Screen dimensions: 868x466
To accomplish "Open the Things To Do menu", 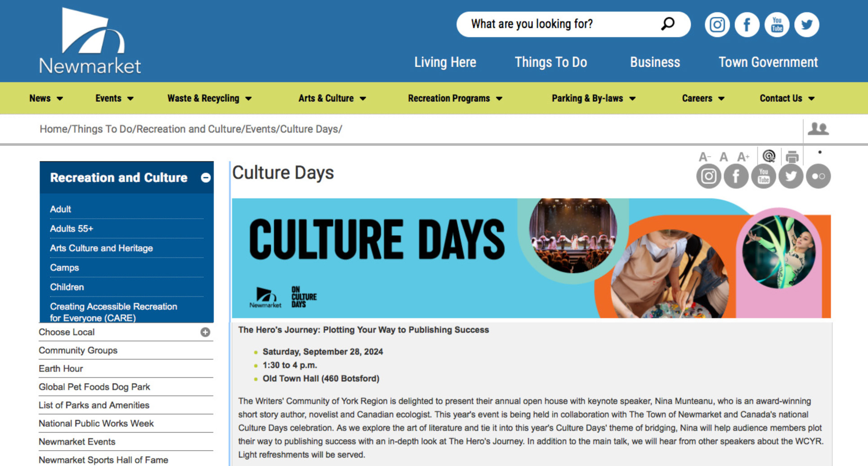I will pos(550,62).
